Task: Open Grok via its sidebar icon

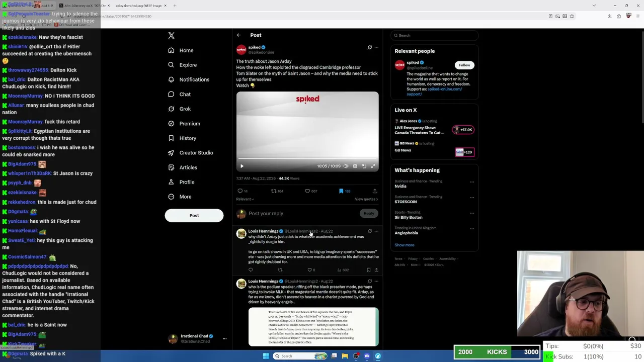Action: 171,109
